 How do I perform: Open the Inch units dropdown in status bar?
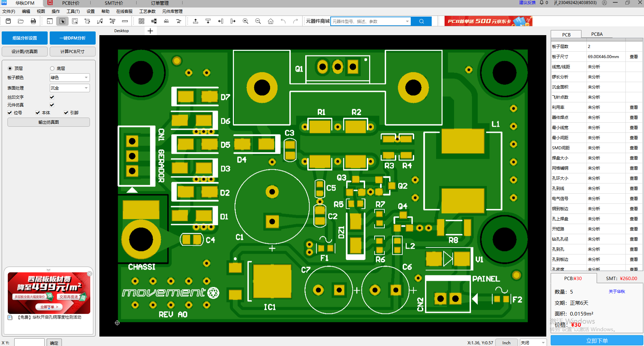506,343
